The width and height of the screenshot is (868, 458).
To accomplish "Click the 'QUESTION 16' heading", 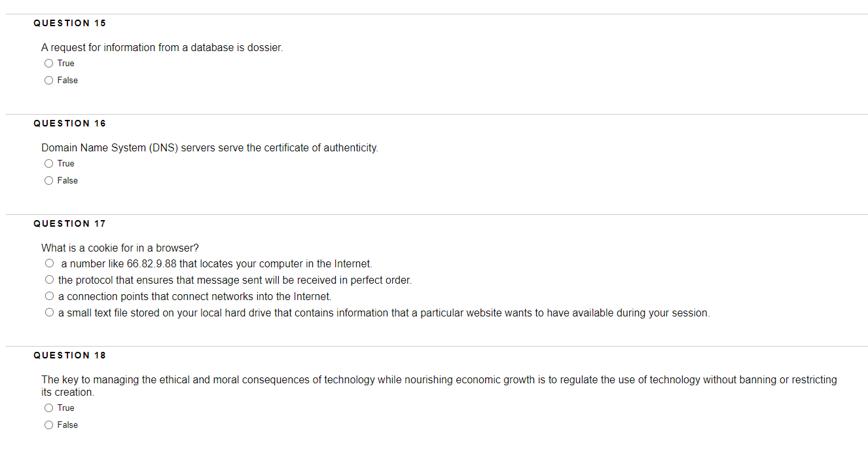I will coord(69,123).
